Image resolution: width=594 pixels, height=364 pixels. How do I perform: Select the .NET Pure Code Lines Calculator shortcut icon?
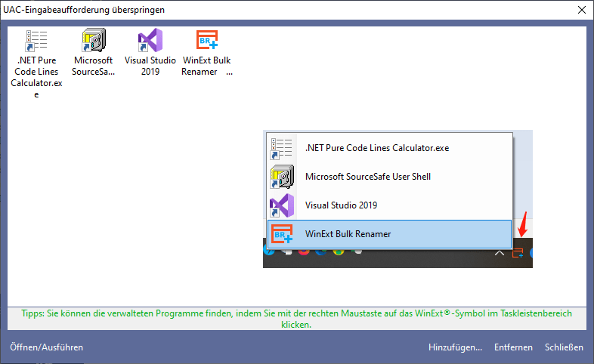pos(36,41)
